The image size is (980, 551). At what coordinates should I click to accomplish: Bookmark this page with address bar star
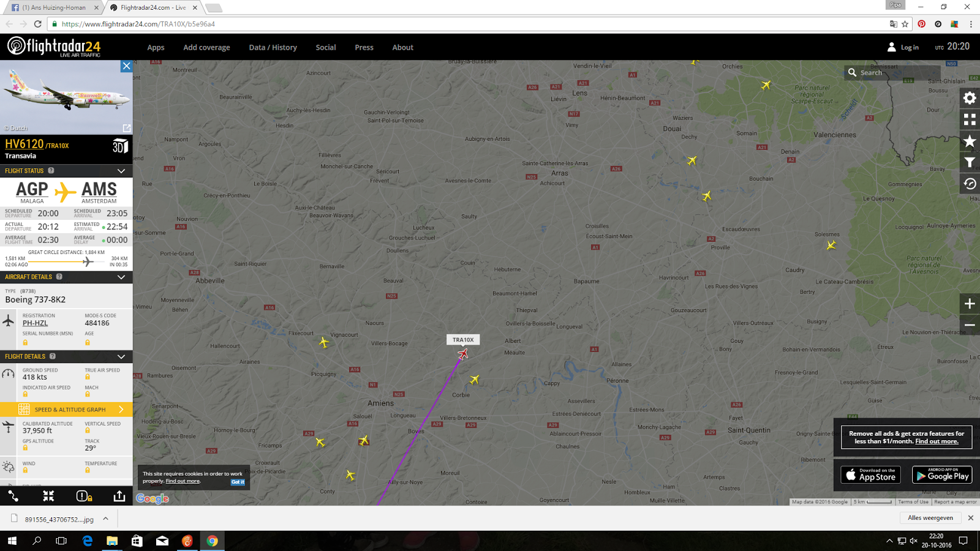coord(905,24)
